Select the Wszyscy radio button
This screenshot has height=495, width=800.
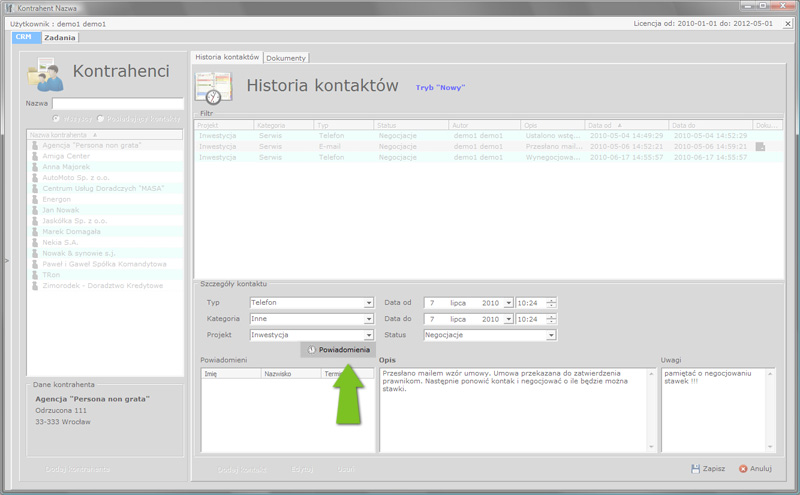(56, 118)
